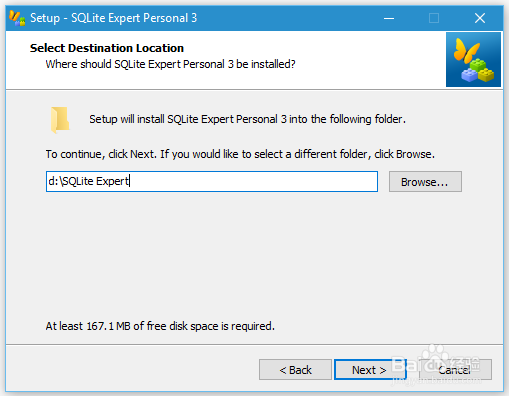
Task: Click 'Where should SQLite Expert Personal 3 be installed?'
Action: point(170,64)
